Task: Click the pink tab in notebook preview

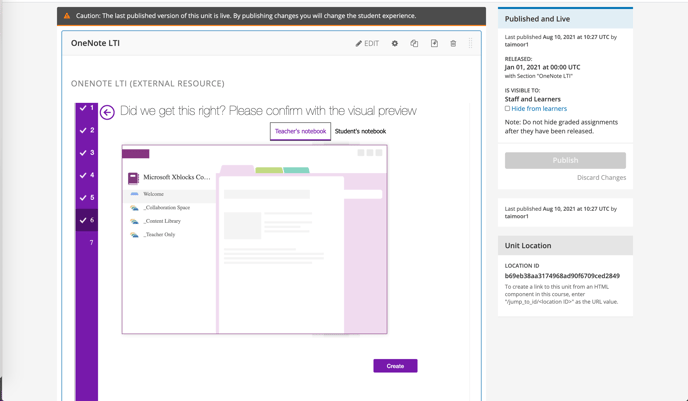Action: click(x=237, y=169)
